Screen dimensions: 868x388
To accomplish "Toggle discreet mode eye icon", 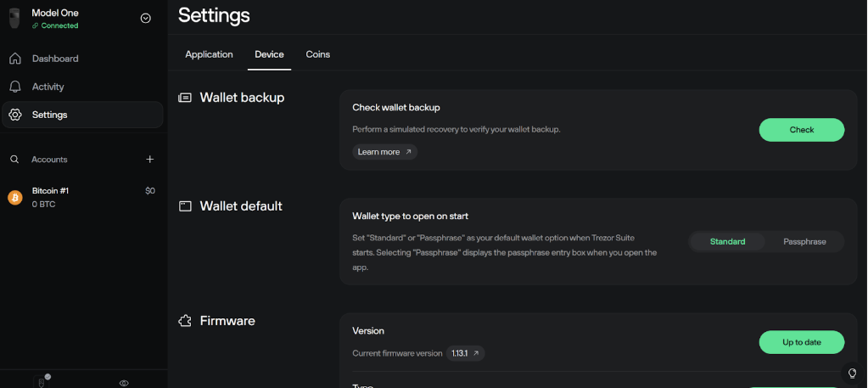I will [x=124, y=383].
